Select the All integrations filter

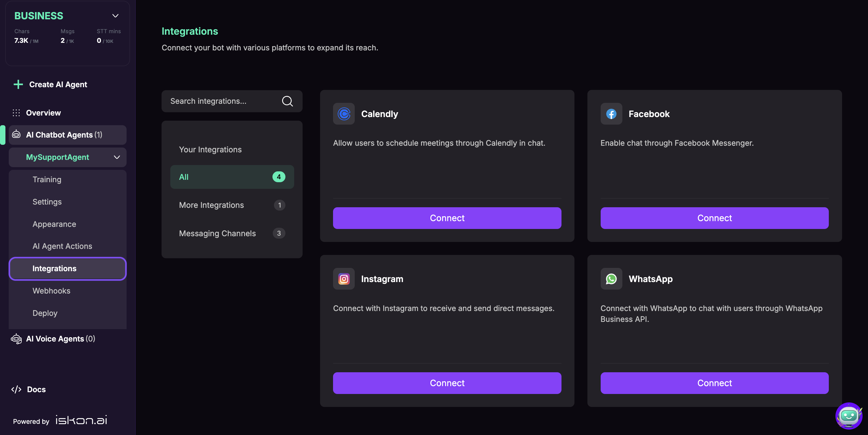pos(232,177)
